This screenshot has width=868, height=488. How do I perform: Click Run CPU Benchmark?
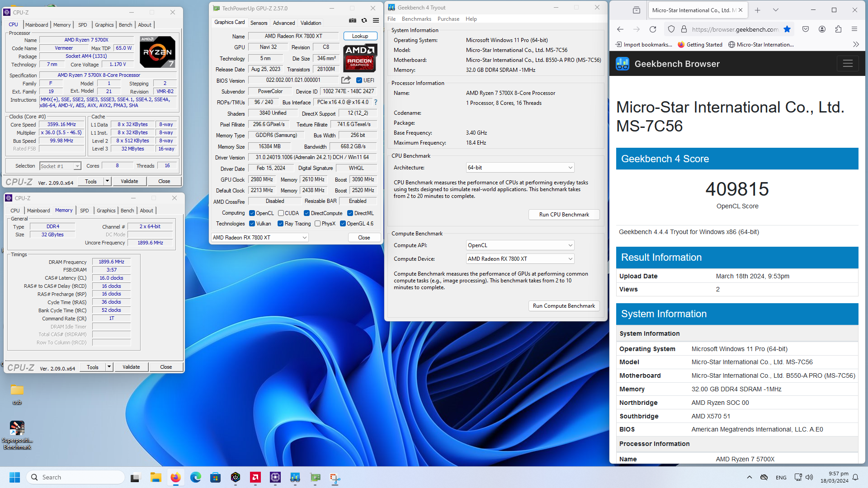[x=564, y=215]
